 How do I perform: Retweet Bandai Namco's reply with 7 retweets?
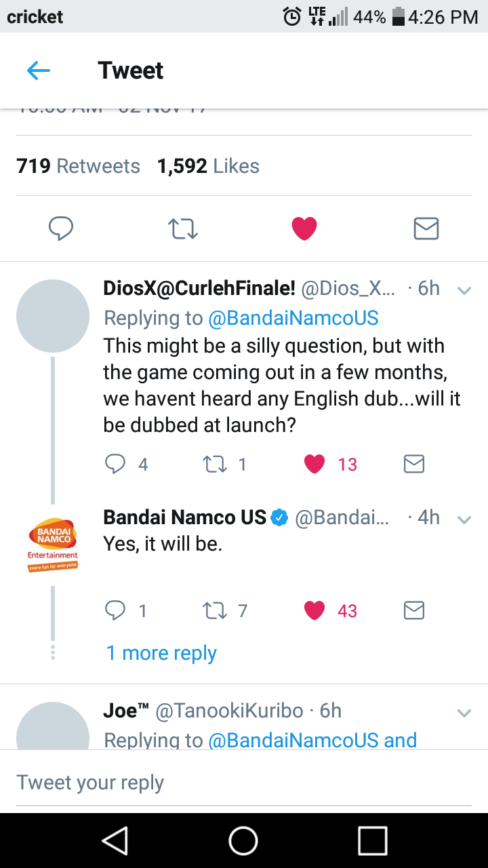click(216, 611)
